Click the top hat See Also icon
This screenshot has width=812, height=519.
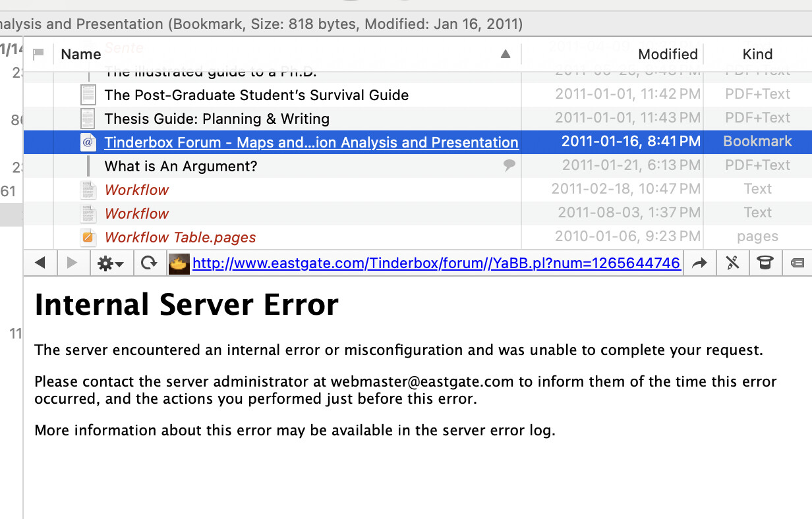[x=765, y=263]
